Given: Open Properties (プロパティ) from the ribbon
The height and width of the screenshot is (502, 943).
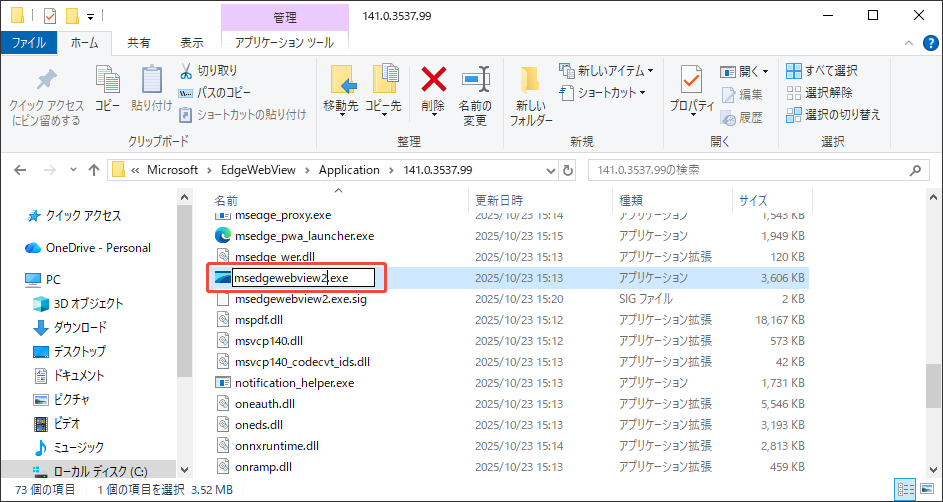Looking at the screenshot, I should click(692, 90).
